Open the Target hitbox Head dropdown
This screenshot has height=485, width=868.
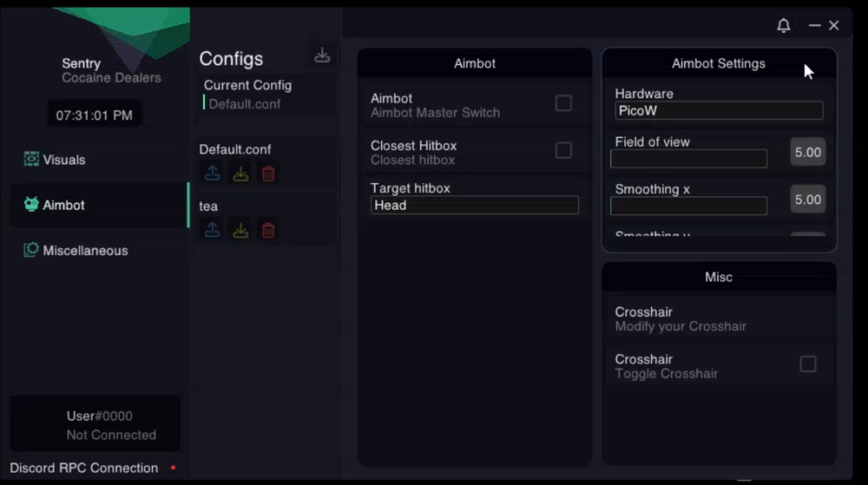point(475,205)
